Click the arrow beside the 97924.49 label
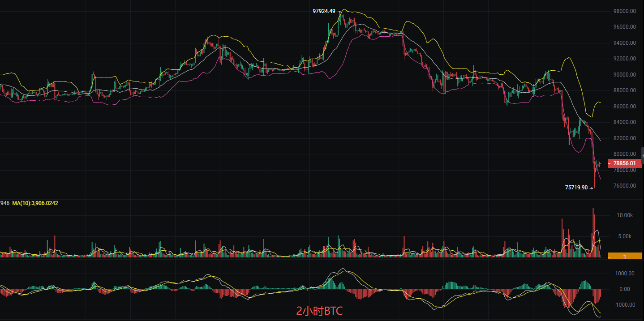644x321 pixels. [x=339, y=12]
